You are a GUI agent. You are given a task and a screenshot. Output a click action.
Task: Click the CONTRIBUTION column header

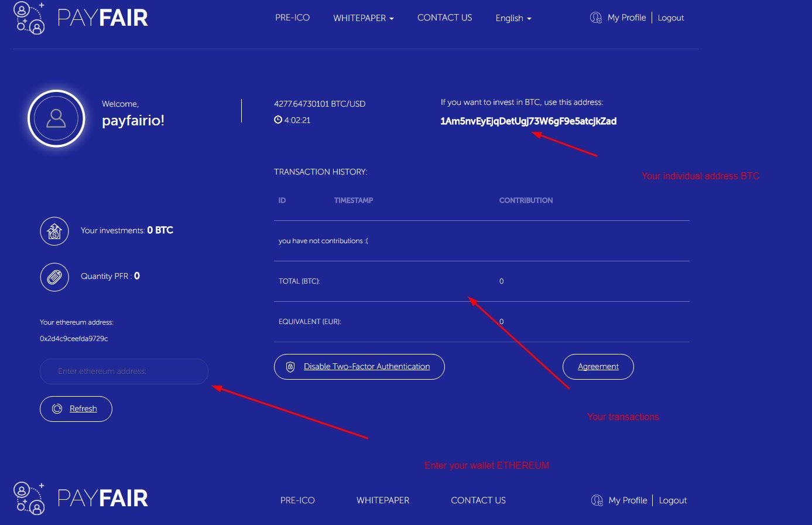pos(526,200)
